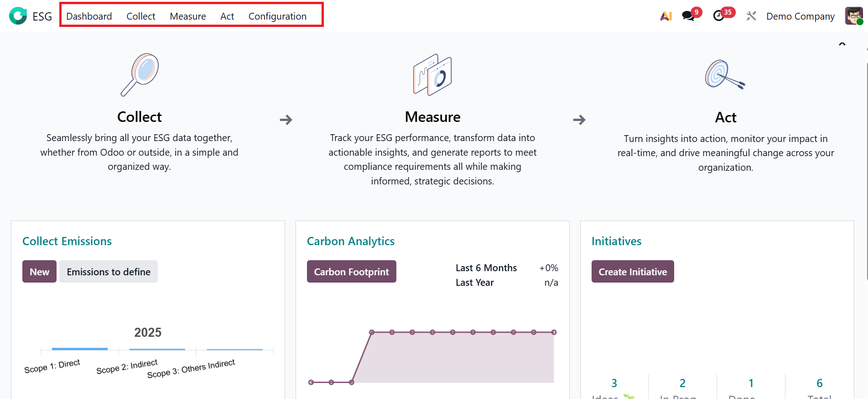This screenshot has height=399, width=868.
Task: Open the Configuration menu
Action: coord(277,16)
